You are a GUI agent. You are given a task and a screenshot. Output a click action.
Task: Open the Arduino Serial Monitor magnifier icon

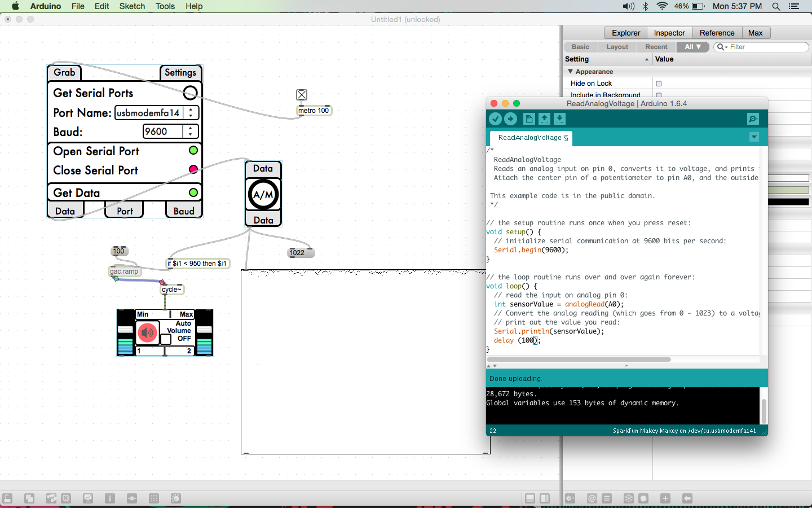click(753, 119)
